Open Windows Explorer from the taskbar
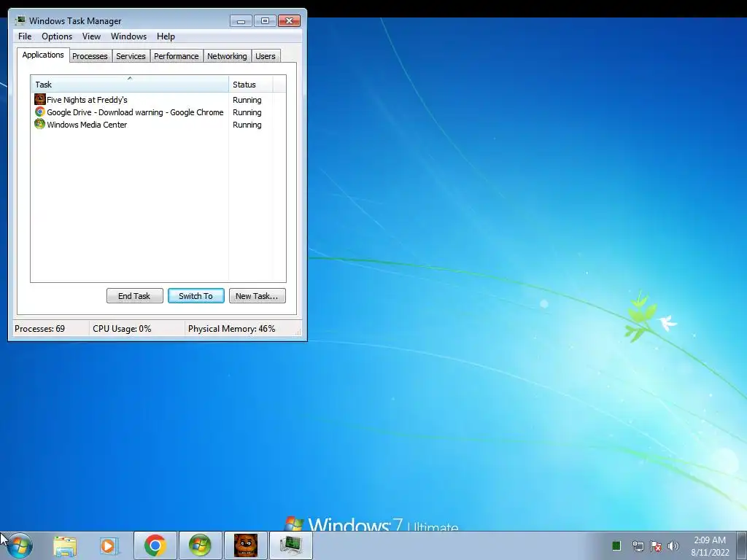The width and height of the screenshot is (747, 560). point(65,545)
